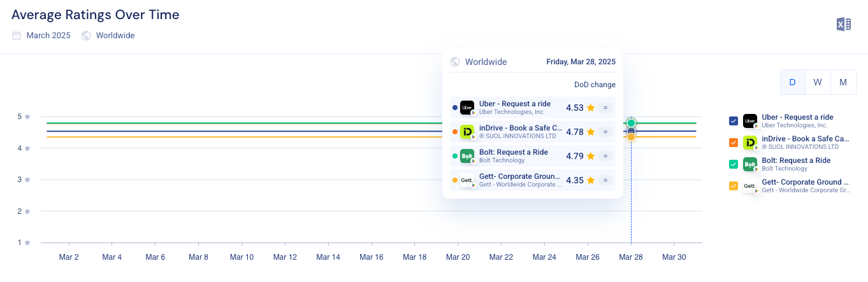The height and width of the screenshot is (282, 868).
Task: Switch to the W weekly granularity tab
Action: [818, 82]
